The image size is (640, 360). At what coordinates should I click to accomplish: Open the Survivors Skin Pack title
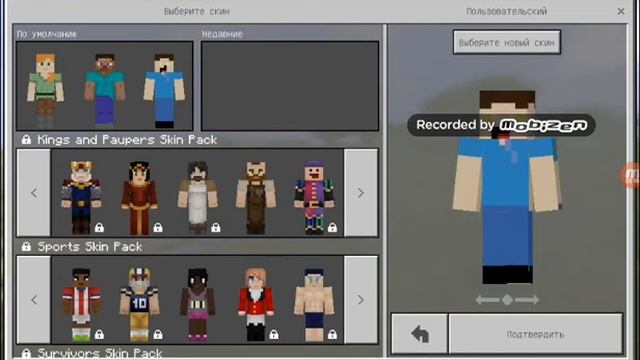[x=100, y=353]
